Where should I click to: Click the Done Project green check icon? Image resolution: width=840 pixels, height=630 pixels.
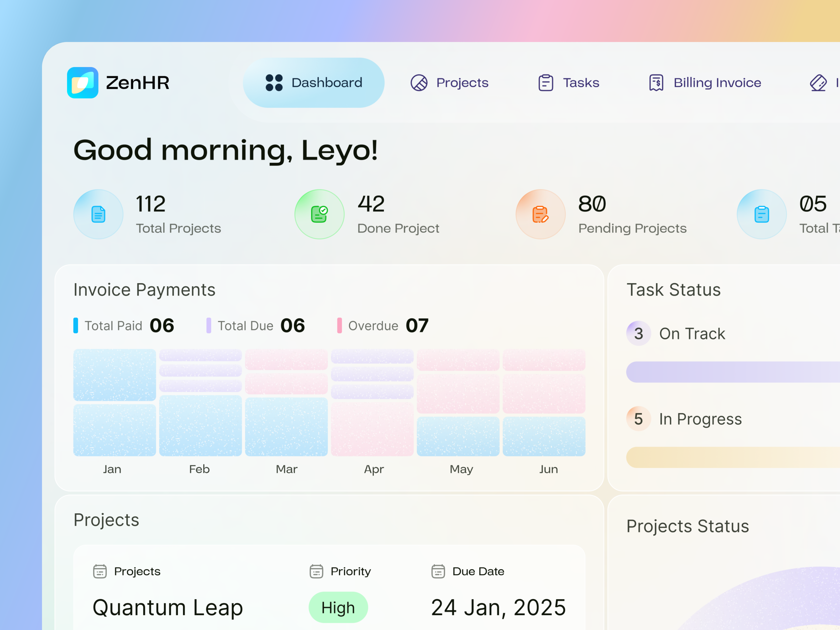tap(319, 214)
